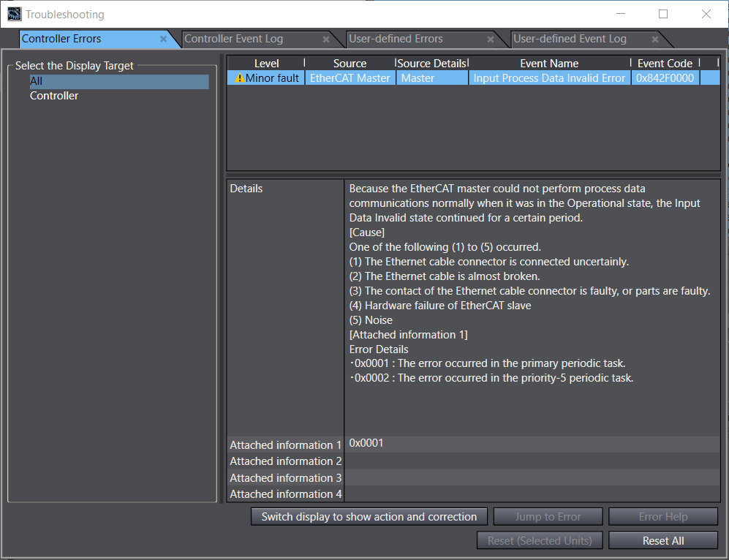
Task: Click the warning icon beside Minor fault
Action: coord(239,78)
